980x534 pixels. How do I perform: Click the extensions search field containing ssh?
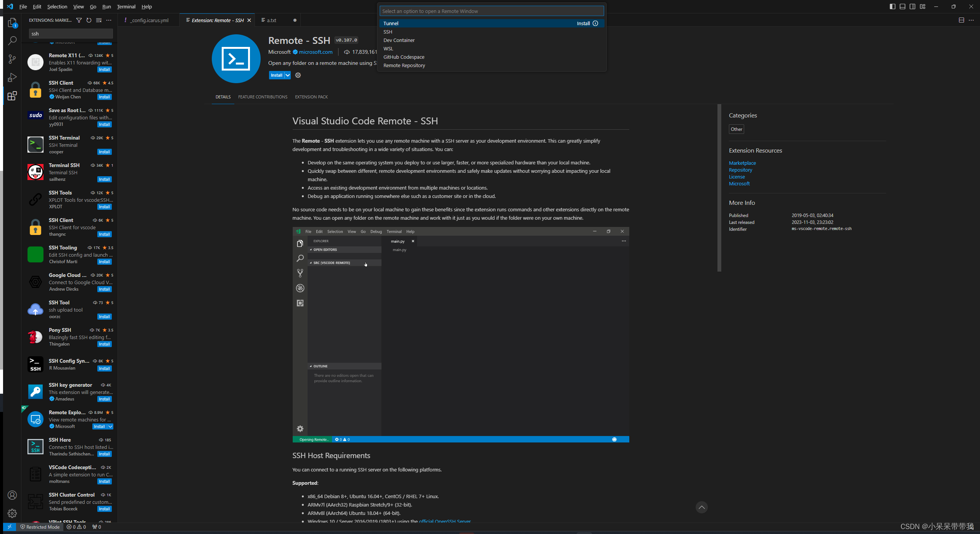[71, 34]
